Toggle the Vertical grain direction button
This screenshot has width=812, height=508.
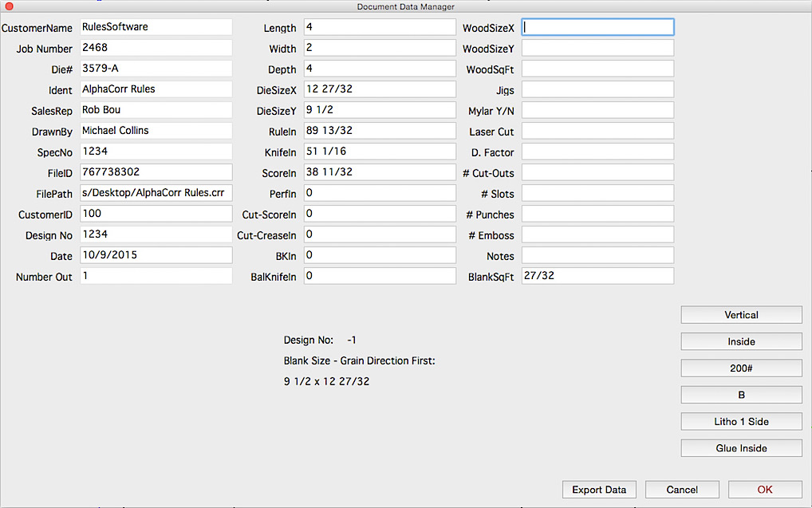[741, 315]
